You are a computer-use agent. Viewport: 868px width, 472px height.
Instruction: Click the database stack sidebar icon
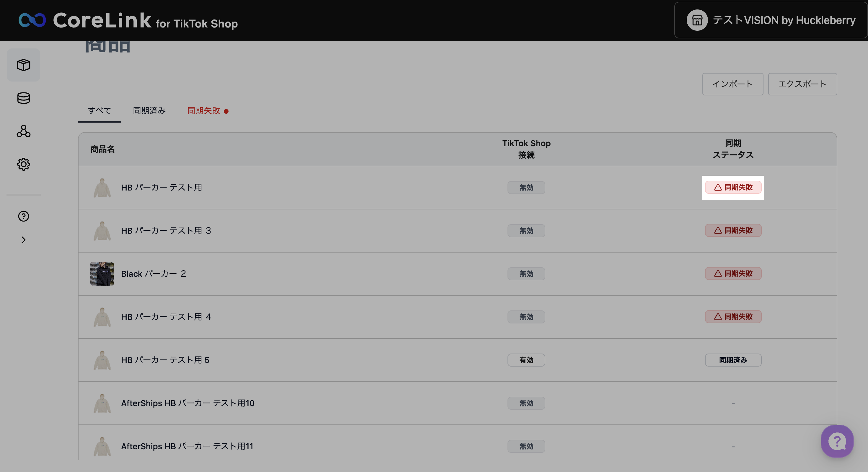coord(24,98)
